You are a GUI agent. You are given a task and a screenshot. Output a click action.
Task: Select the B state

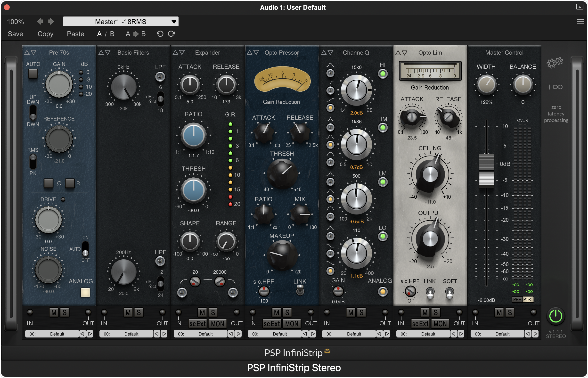pyautogui.click(x=112, y=34)
